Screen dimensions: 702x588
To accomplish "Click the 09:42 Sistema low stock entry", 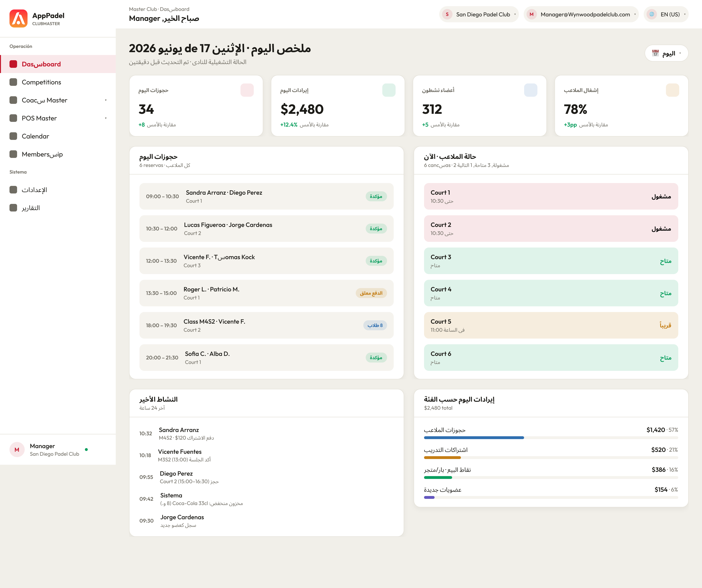I will click(x=266, y=499).
